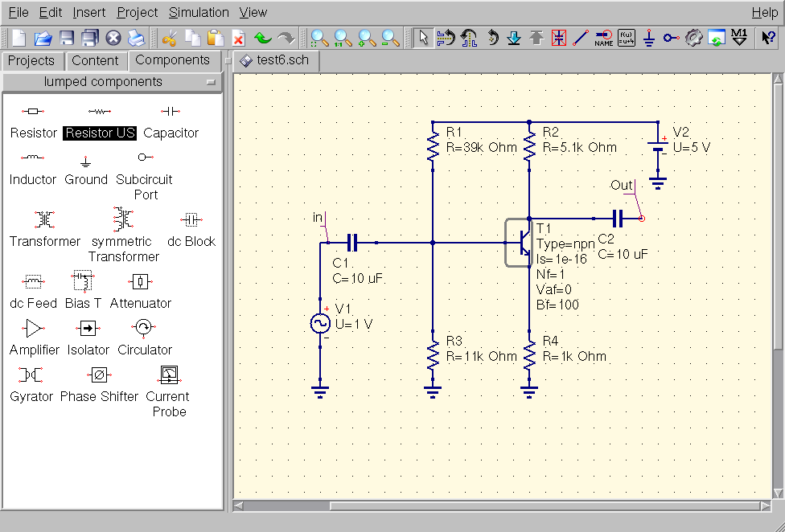The image size is (785, 532).
Task: Select the Wire drawing tool
Action: pyautogui.click(x=580, y=38)
